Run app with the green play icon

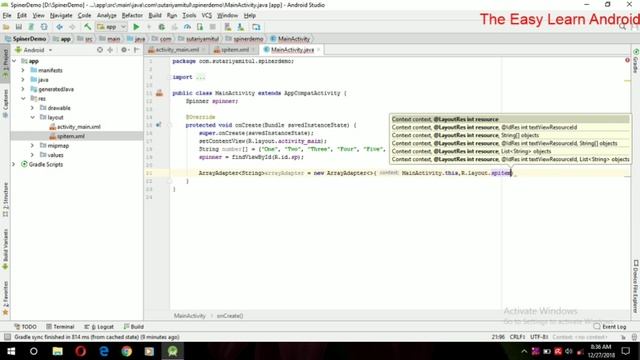136,27
